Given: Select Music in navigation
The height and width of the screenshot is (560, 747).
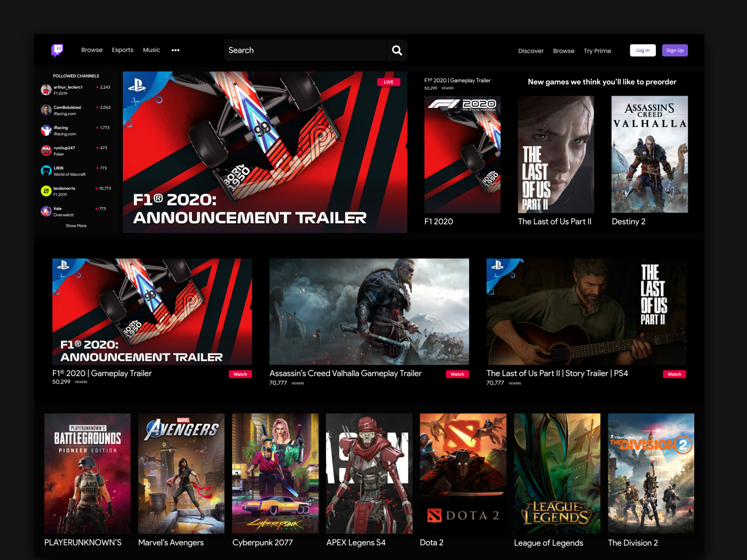Looking at the screenshot, I should (151, 50).
